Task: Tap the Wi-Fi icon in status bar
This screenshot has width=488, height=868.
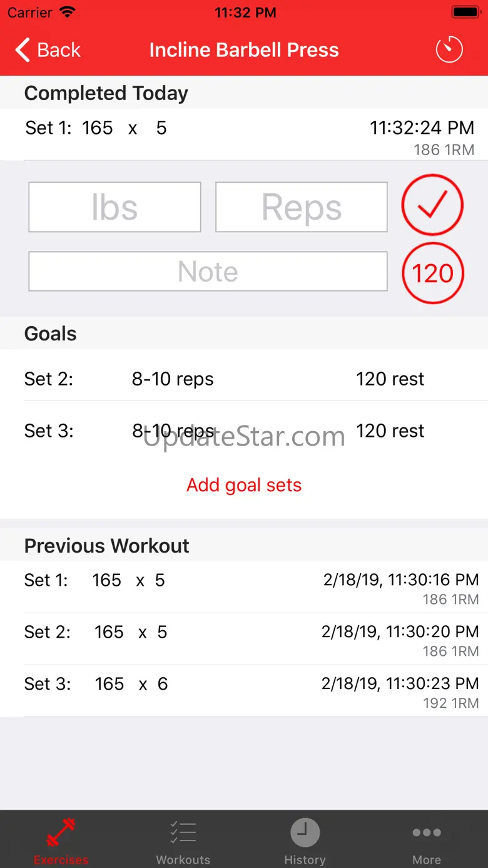Action: (68, 12)
